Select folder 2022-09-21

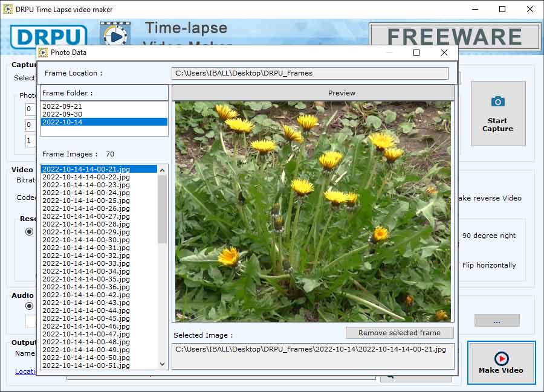104,106
